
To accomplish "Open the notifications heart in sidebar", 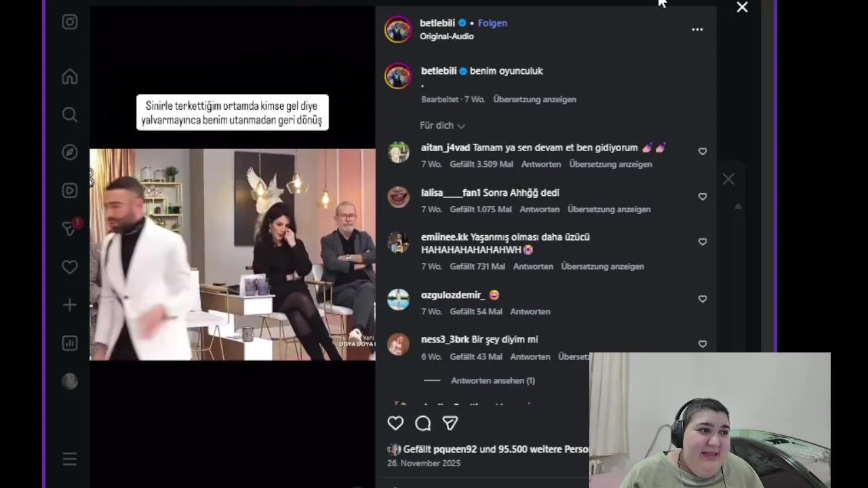I will point(70,267).
